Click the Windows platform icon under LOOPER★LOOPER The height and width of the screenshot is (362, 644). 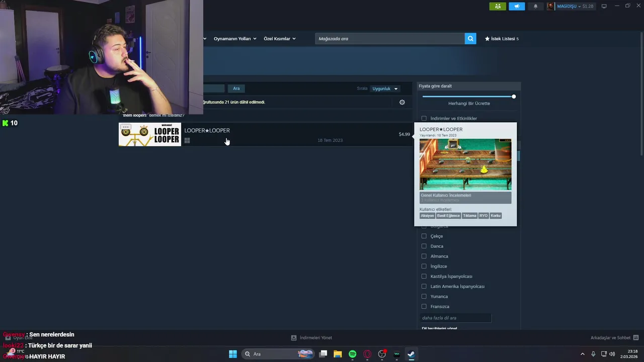click(187, 141)
